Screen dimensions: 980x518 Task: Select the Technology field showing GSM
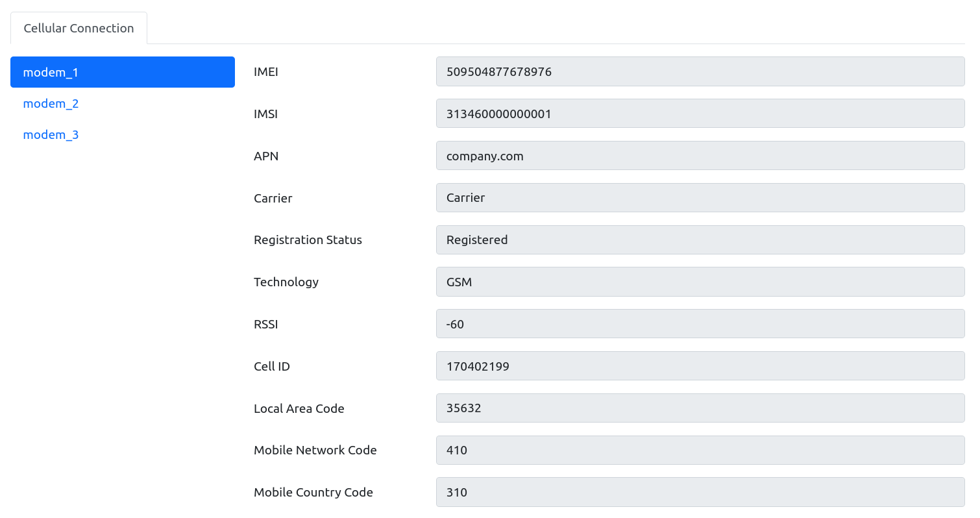click(700, 281)
